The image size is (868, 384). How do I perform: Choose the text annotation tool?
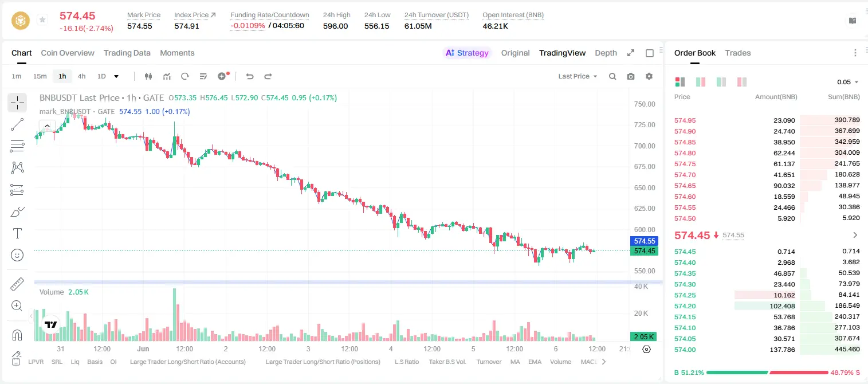(x=17, y=233)
